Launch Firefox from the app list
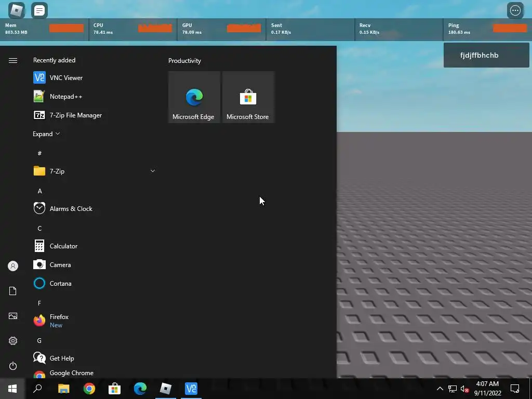The height and width of the screenshot is (399, 532). coord(95,320)
